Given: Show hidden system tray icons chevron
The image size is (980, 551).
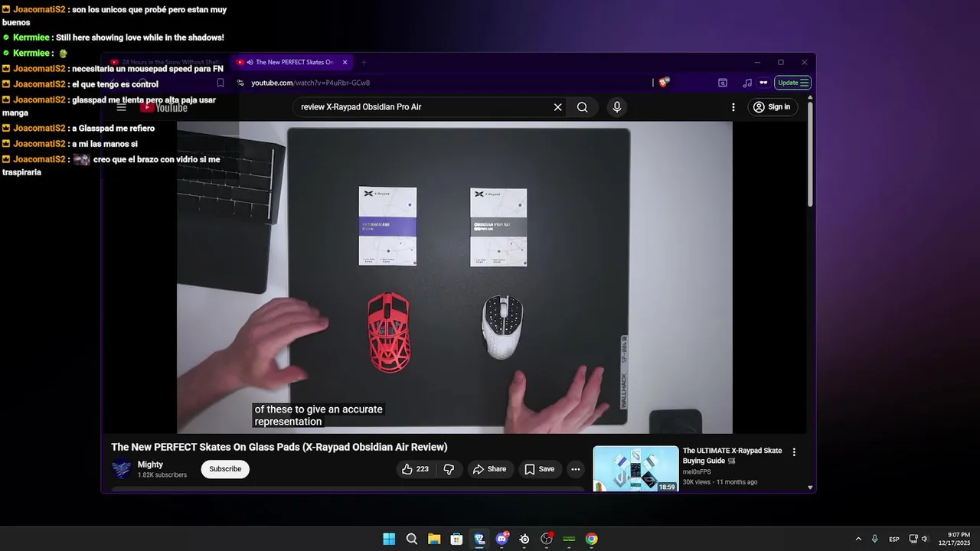Looking at the screenshot, I should [x=858, y=539].
